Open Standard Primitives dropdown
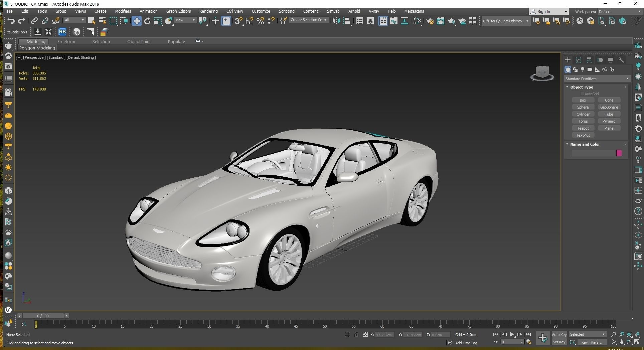 pos(597,79)
